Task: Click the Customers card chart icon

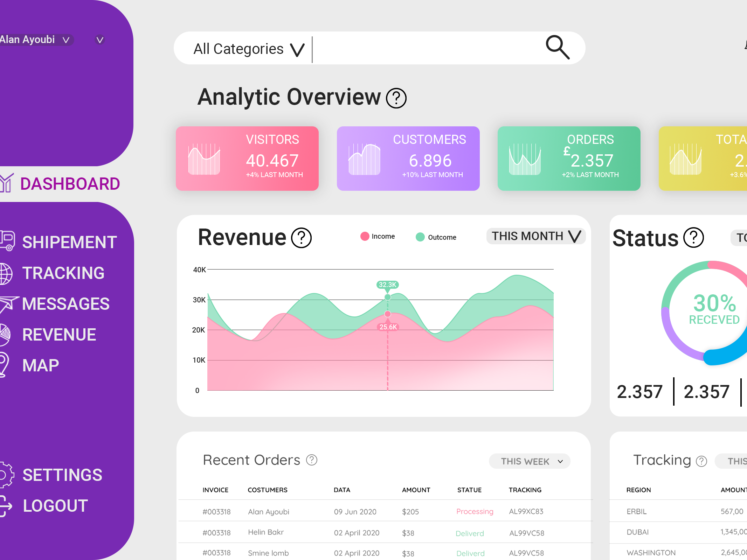Action: pyautogui.click(x=364, y=159)
